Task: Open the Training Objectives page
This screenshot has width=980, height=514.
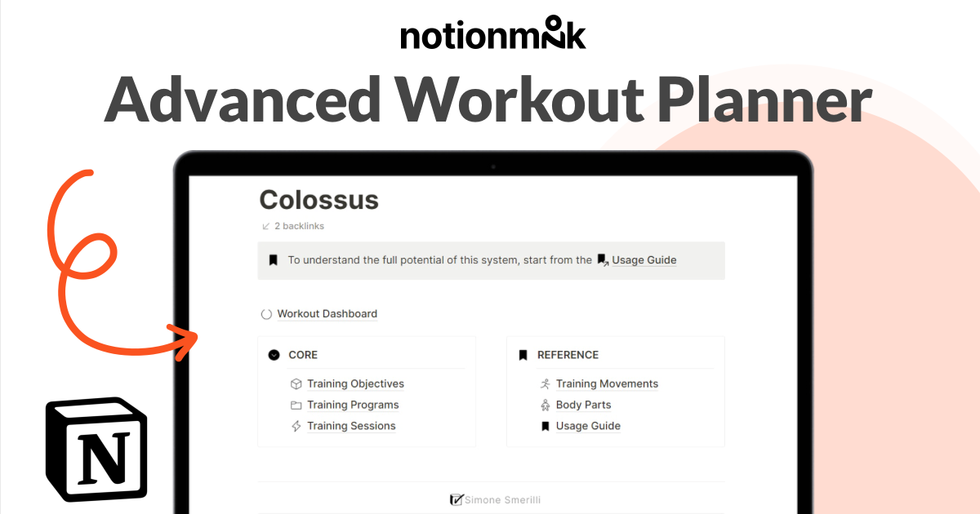Action: pos(356,383)
